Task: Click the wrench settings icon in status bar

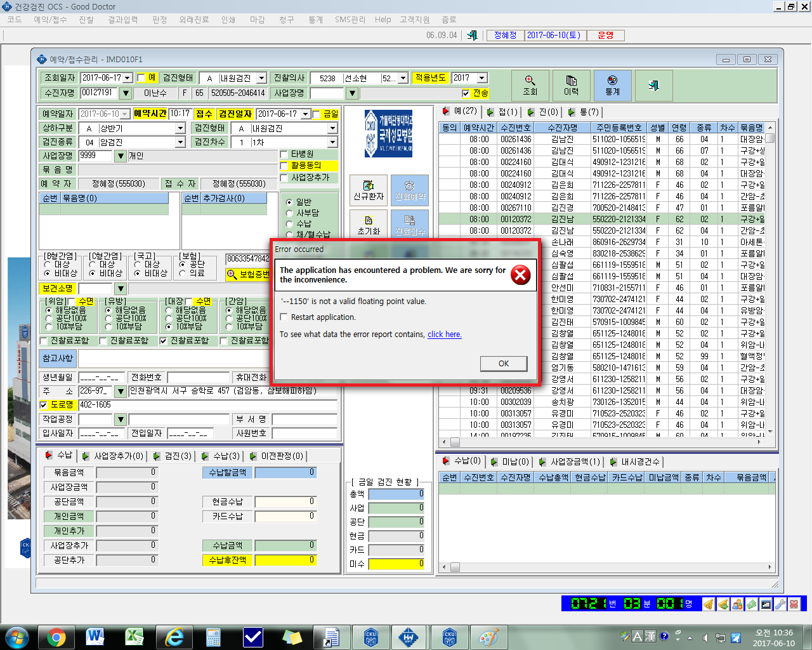Action: click(780, 604)
